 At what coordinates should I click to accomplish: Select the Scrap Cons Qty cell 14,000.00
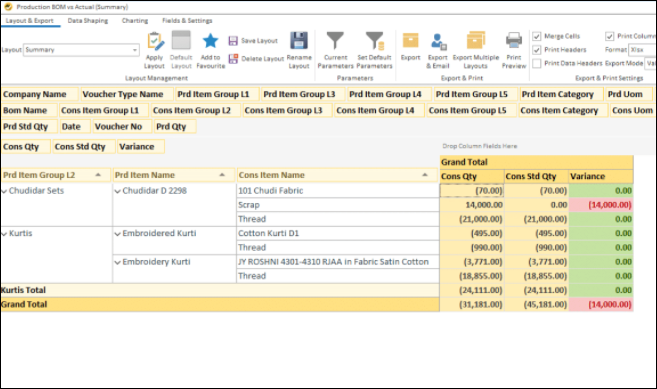pos(472,205)
